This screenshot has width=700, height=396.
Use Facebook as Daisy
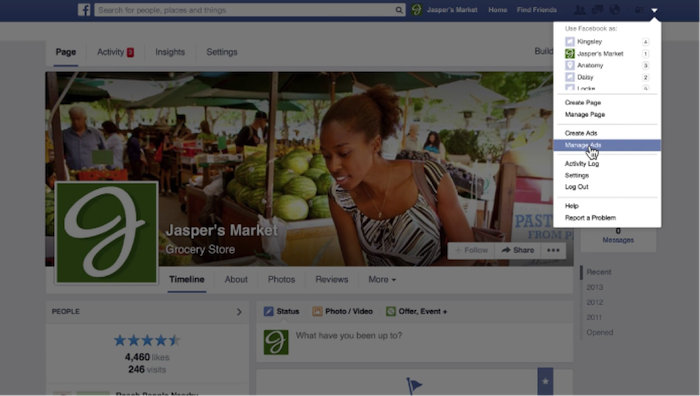pos(585,77)
